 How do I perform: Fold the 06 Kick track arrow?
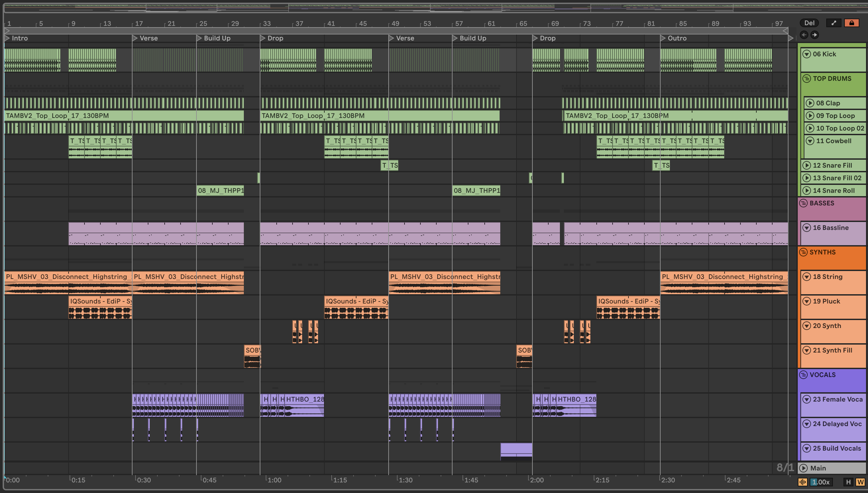(807, 54)
